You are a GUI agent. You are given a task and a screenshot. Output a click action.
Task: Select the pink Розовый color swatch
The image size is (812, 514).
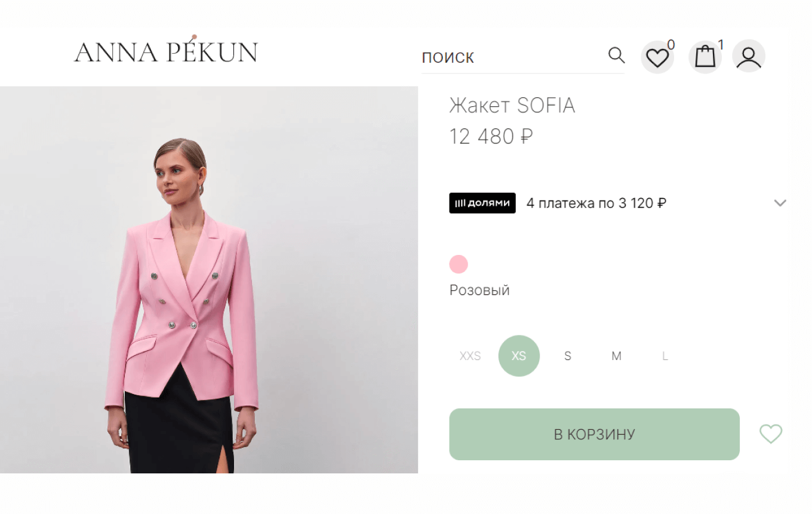tap(458, 264)
